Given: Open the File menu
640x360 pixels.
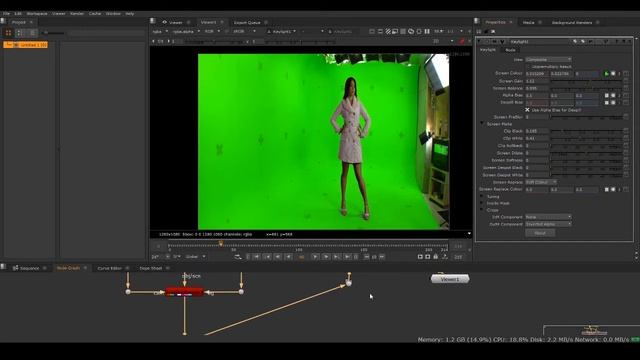Looking at the screenshot, I should coord(6,13).
